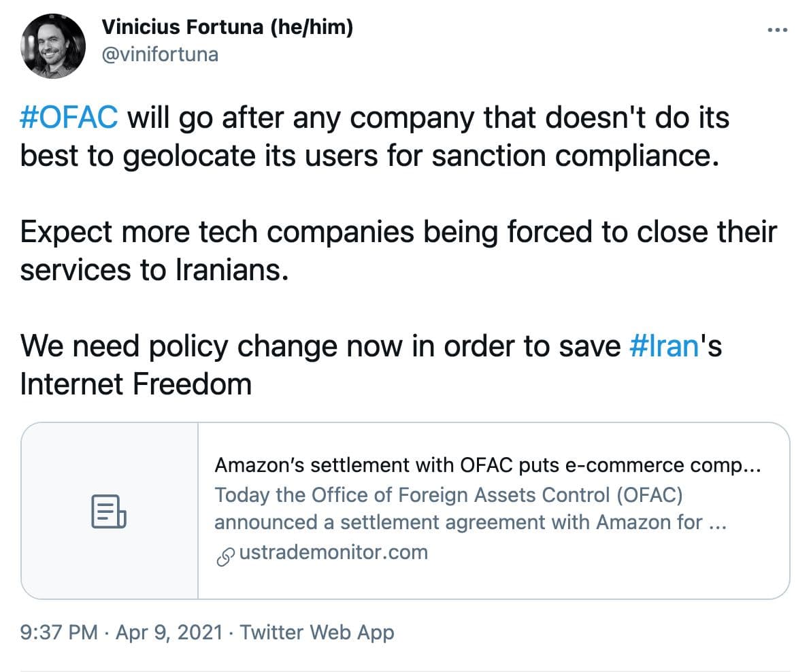This screenshot has width=811, height=672.
Task: Click the link card preview thumbnail area
Action: [110, 511]
